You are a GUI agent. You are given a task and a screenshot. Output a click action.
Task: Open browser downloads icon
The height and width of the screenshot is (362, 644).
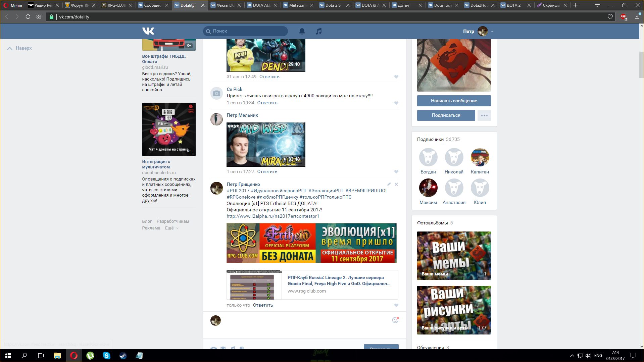(637, 16)
